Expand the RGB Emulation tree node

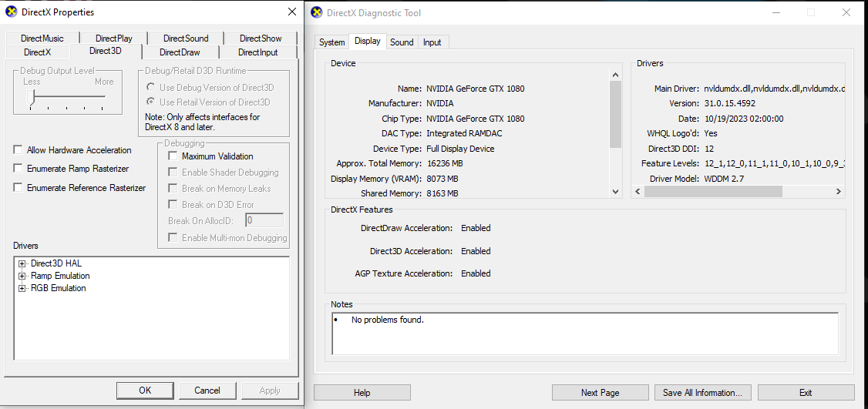click(x=22, y=288)
